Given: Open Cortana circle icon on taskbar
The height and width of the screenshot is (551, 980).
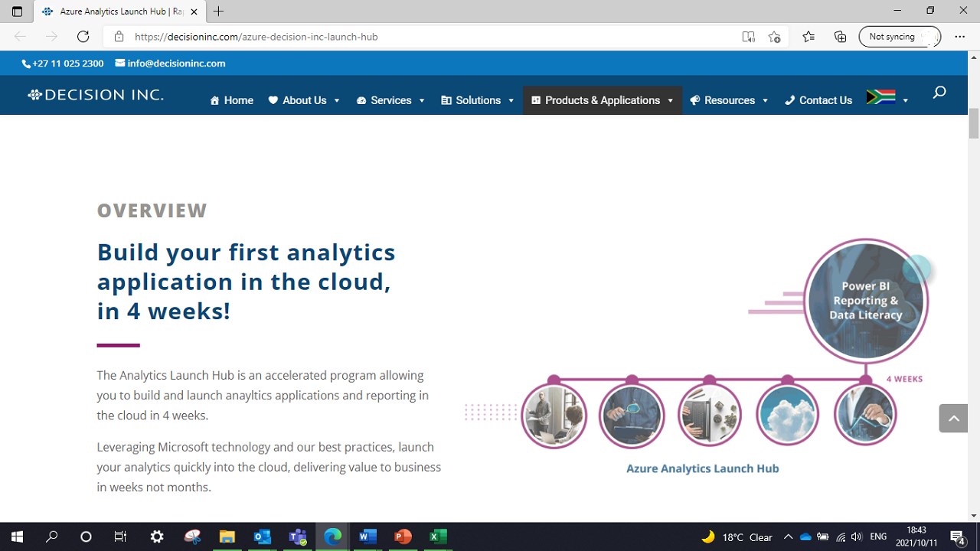Looking at the screenshot, I should click(86, 536).
